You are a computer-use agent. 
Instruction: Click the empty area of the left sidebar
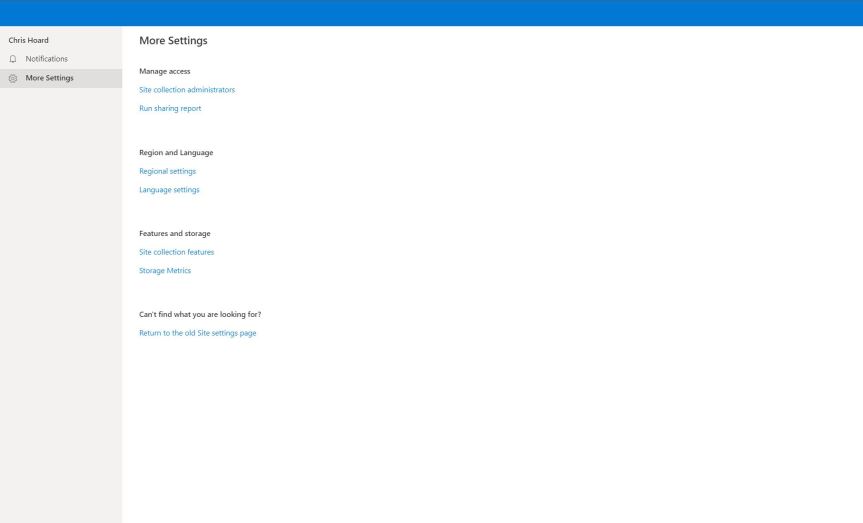[60, 300]
